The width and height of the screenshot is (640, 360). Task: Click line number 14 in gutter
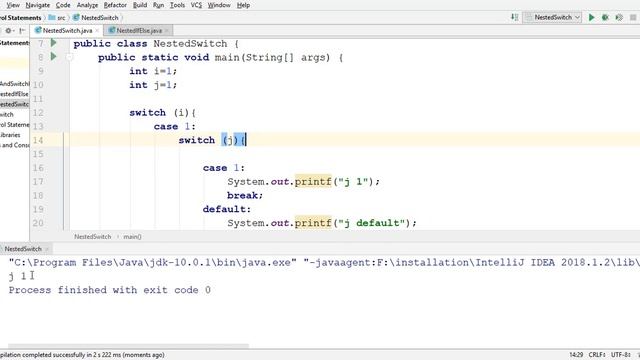pyautogui.click(x=38, y=140)
